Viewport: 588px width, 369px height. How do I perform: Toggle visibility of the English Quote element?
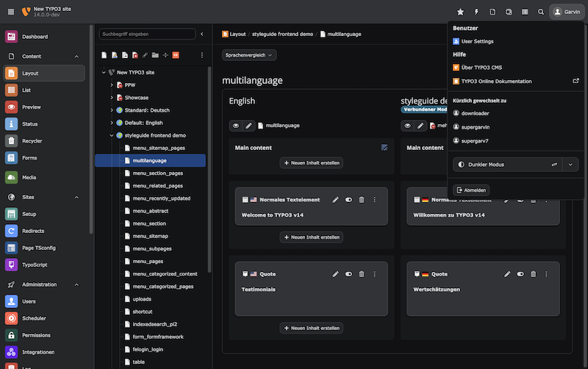[349, 273]
